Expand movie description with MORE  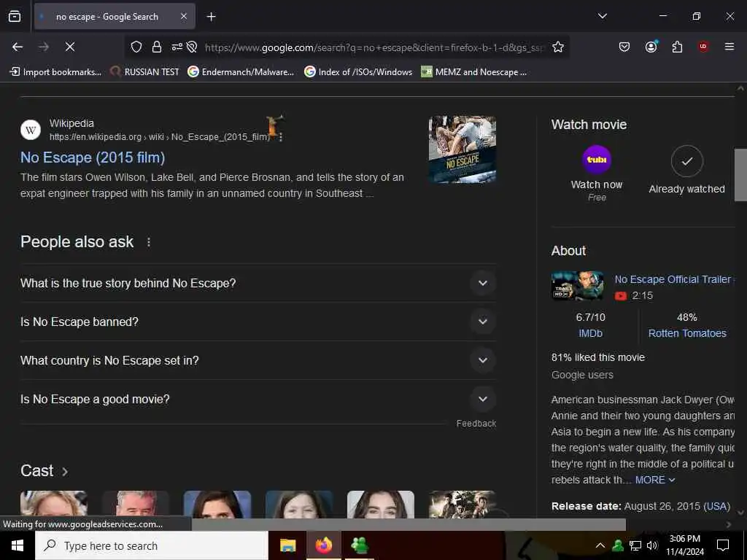(655, 480)
